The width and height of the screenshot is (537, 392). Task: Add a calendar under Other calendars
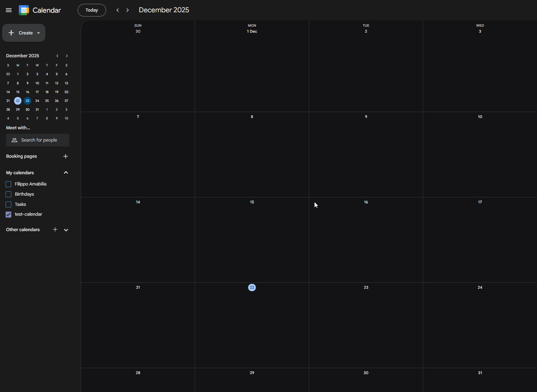click(55, 229)
